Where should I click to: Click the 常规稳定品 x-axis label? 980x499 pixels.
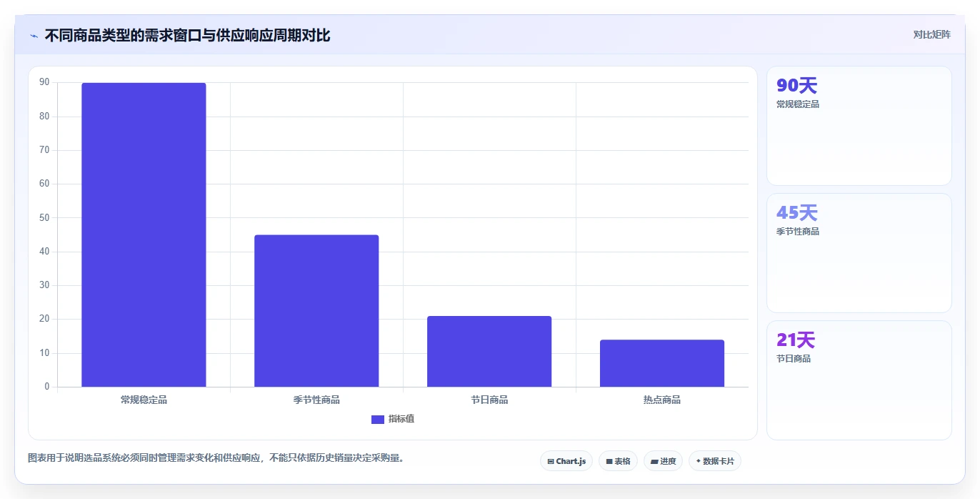click(144, 400)
